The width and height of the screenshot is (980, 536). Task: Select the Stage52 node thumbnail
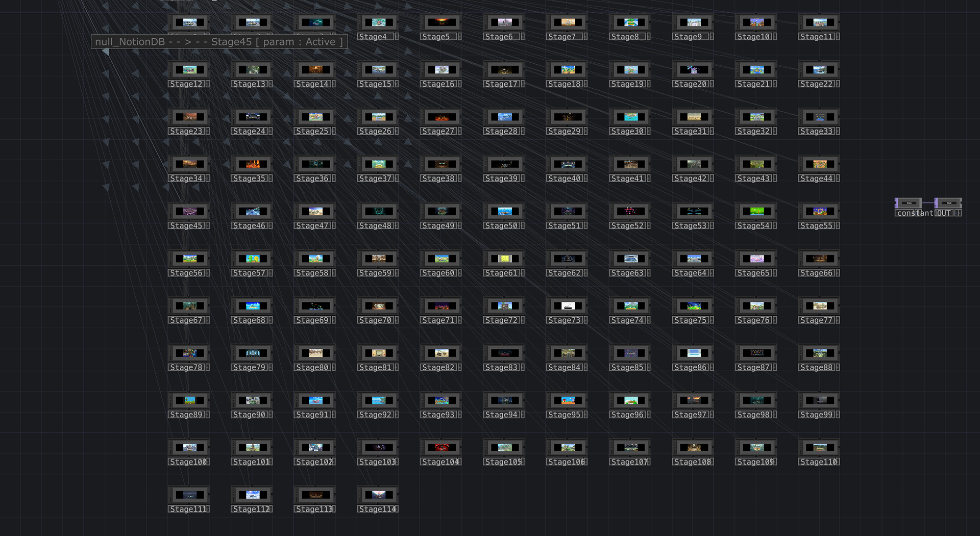tap(630, 211)
